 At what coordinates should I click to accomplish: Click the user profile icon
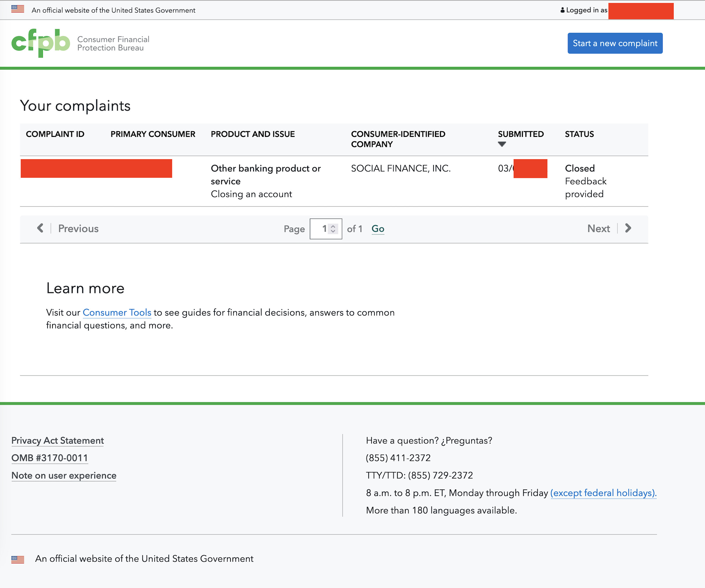pos(562,10)
